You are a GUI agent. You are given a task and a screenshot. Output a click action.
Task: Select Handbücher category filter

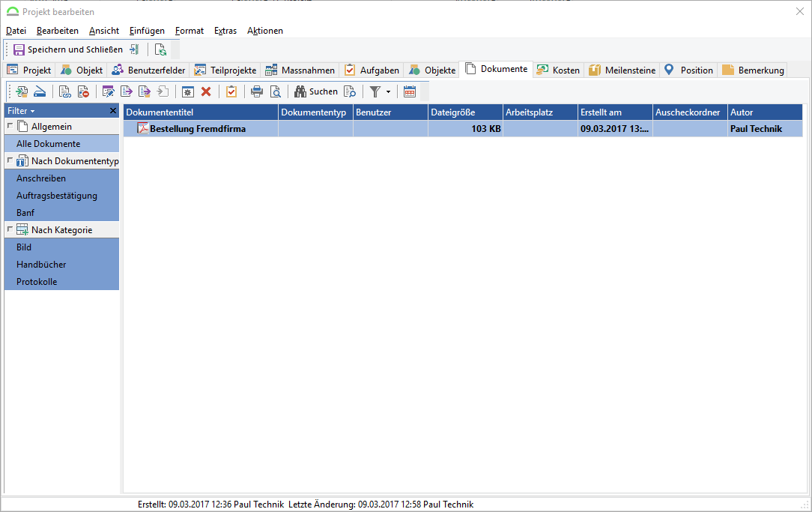pyautogui.click(x=61, y=265)
